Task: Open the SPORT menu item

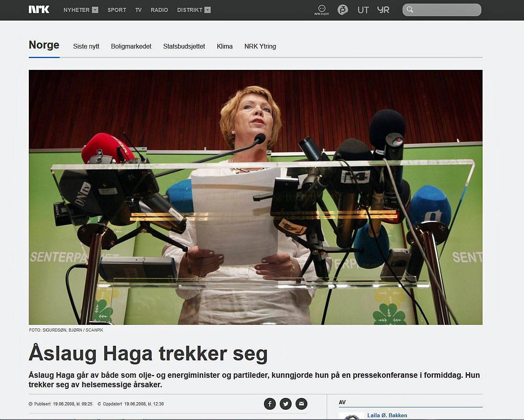Action: click(x=117, y=10)
